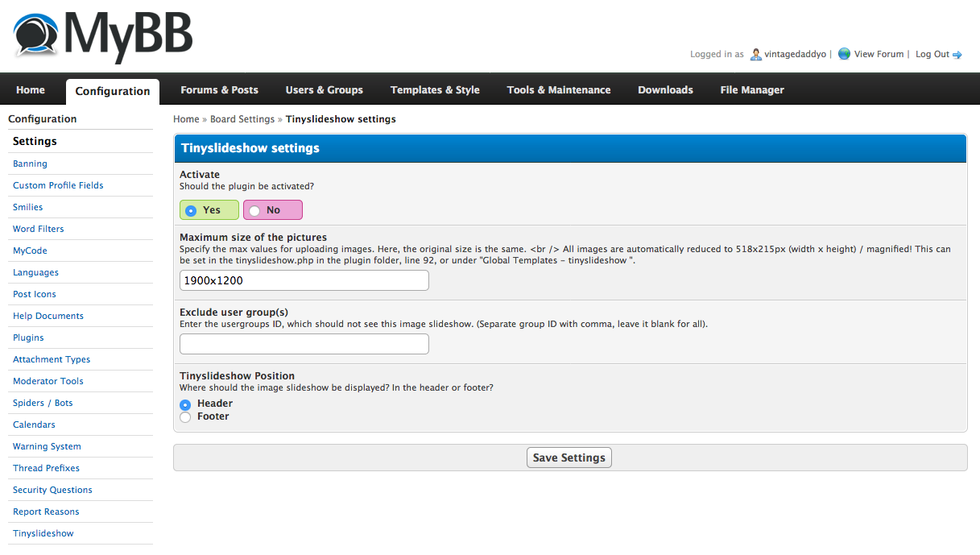980x555 pixels.
Task: Focus the Exclude user group(s) field
Action: click(304, 344)
